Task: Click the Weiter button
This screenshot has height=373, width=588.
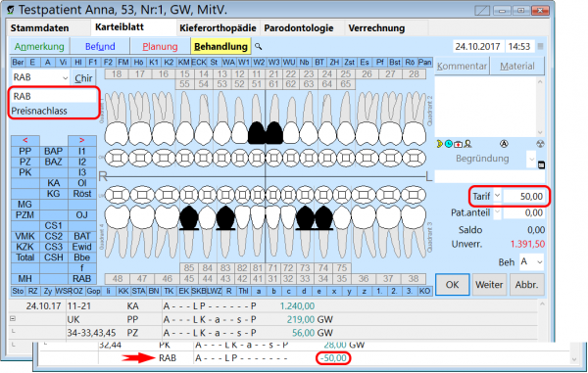Action: tap(489, 285)
